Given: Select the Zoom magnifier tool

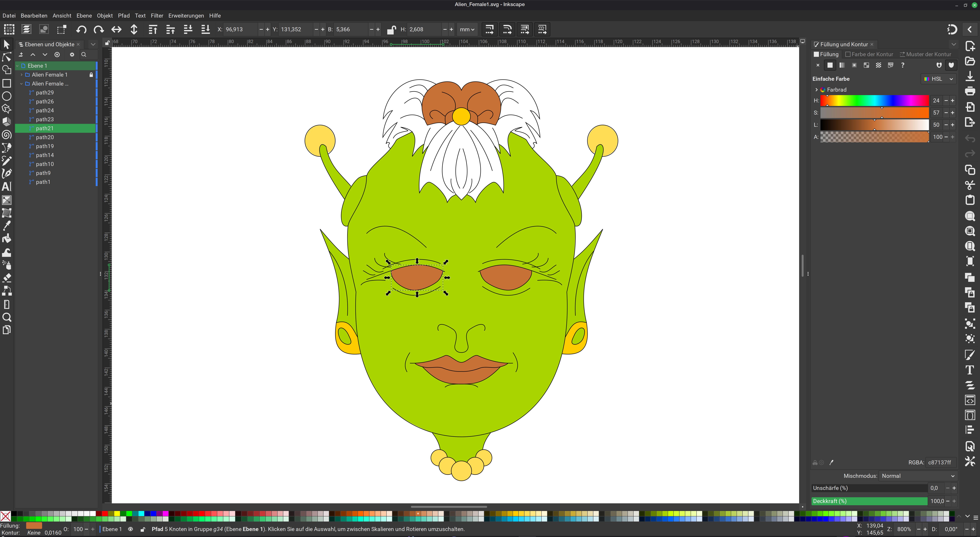Looking at the screenshot, I should [7, 317].
